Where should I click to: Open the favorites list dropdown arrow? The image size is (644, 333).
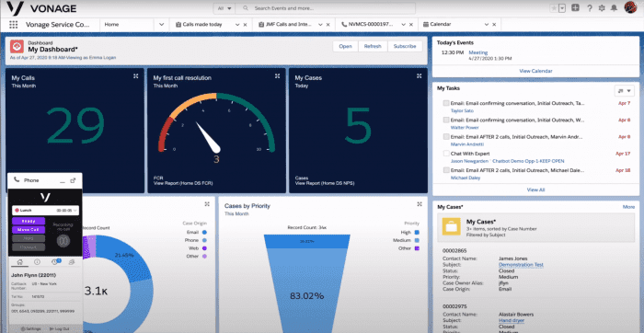562,7
